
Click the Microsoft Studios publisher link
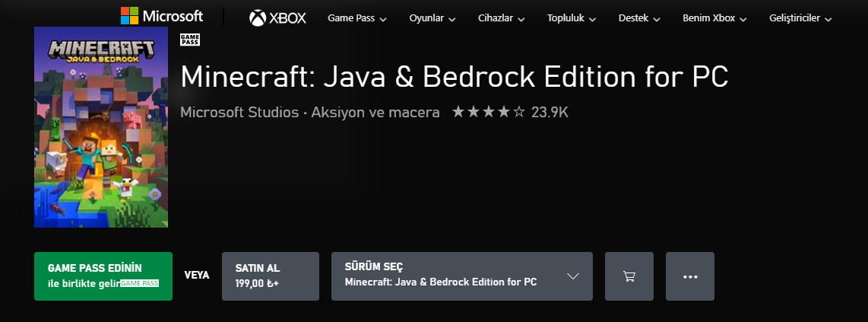point(239,113)
